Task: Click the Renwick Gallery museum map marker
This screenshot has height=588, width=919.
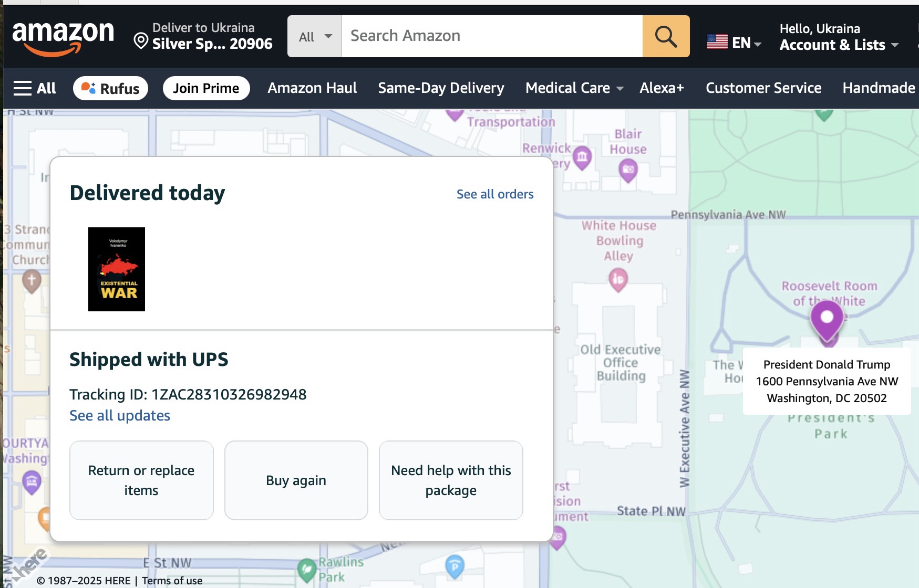Action: click(x=582, y=156)
